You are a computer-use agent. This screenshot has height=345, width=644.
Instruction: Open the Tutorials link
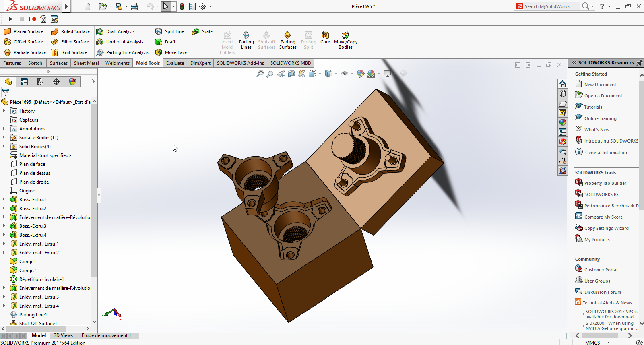593,107
